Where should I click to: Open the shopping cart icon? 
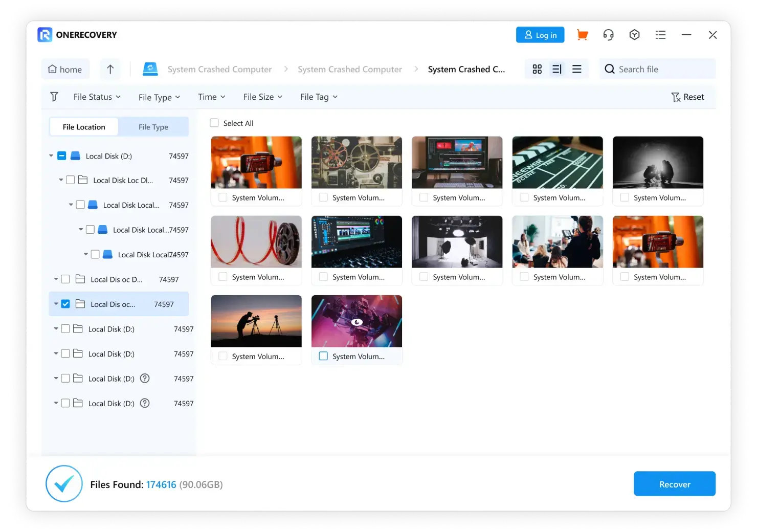pos(582,35)
